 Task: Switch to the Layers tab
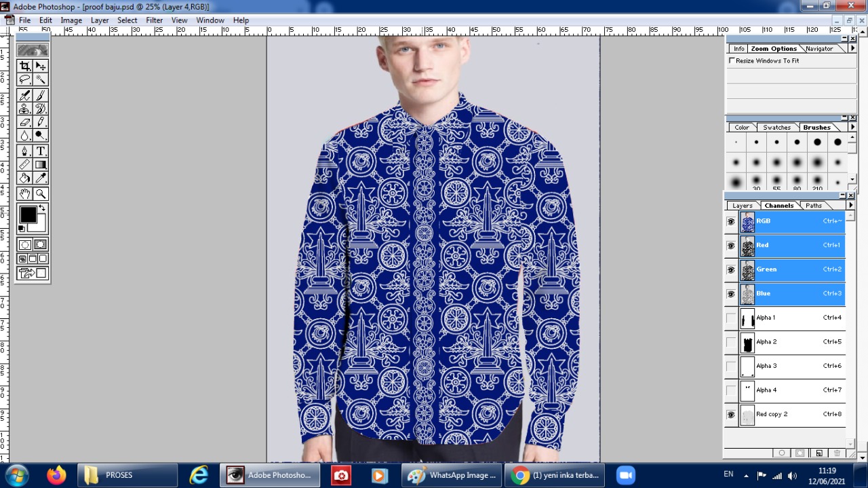(742, 206)
